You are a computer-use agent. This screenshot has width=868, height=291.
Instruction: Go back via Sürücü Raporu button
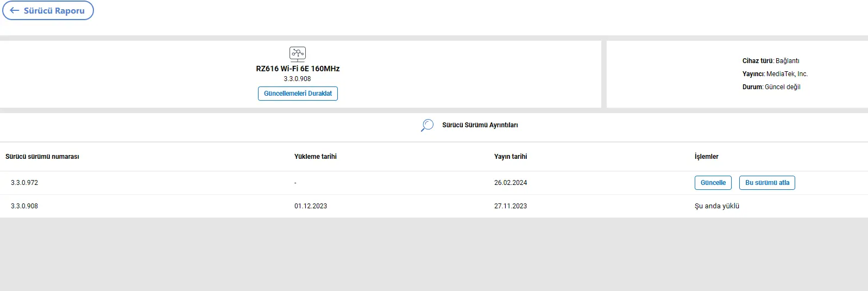pyautogui.click(x=48, y=10)
